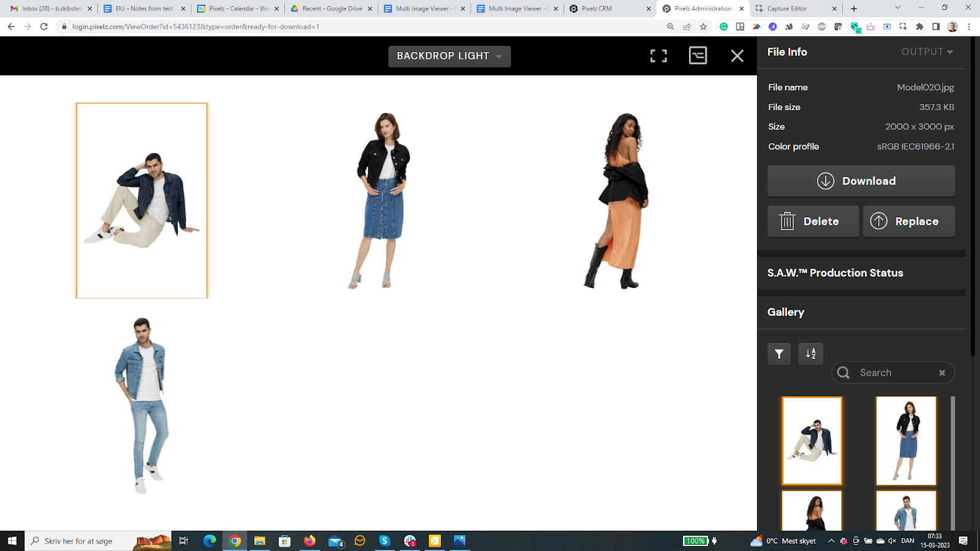Open the browser zoom magnifier icon
The height and width of the screenshot is (551, 980).
pyautogui.click(x=671, y=27)
